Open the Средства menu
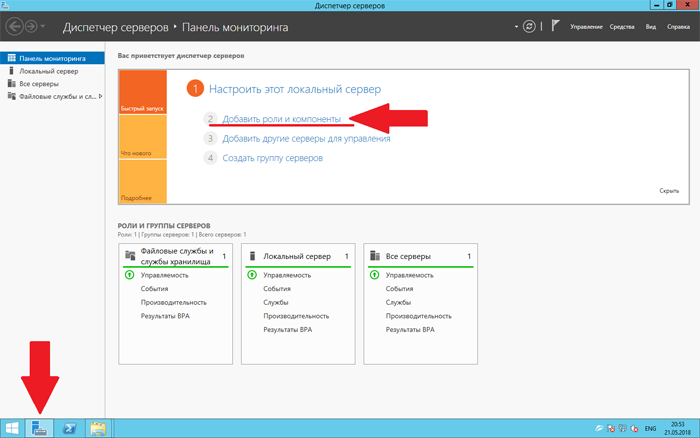The height and width of the screenshot is (438, 700). (622, 26)
